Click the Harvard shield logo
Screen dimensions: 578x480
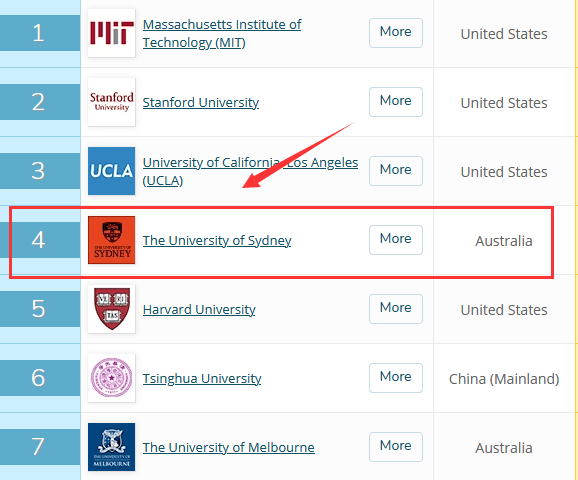point(111,309)
